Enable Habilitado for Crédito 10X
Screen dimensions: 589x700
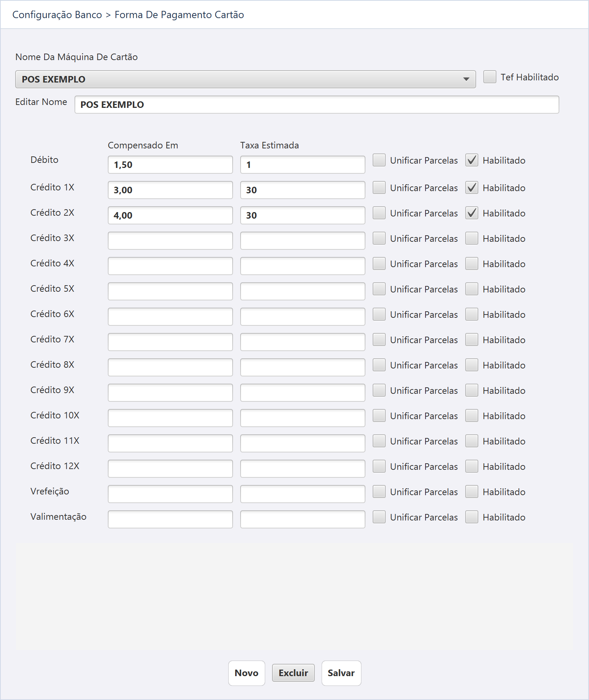coord(472,416)
